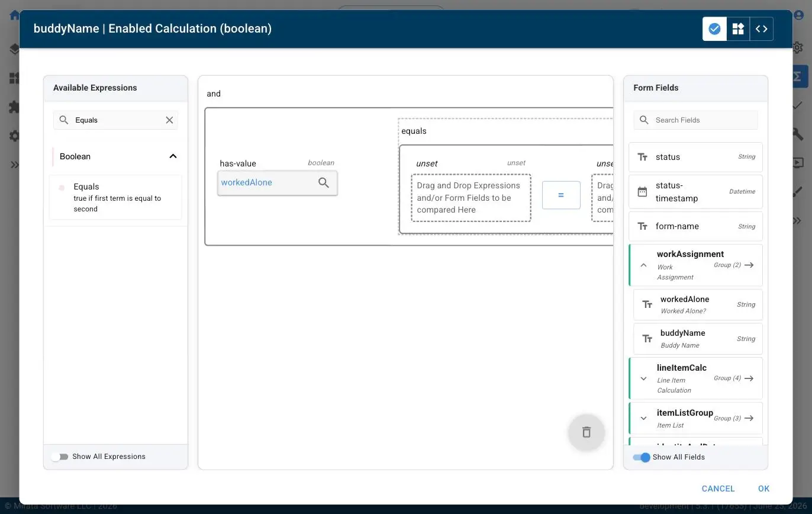Click the Form Fields panel header
This screenshot has height=514, width=812.
(x=695, y=88)
